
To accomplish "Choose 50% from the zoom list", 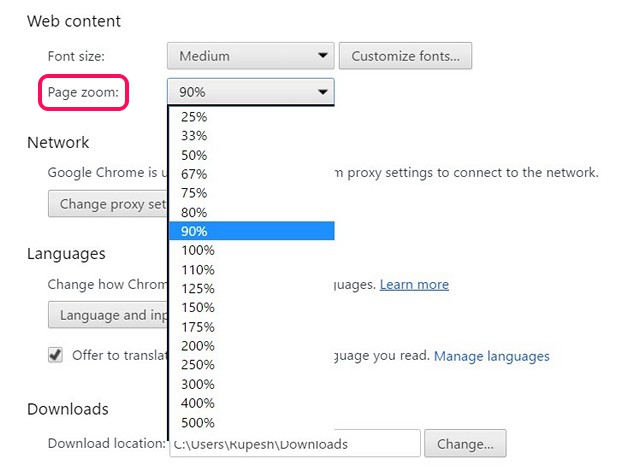I will [251, 155].
